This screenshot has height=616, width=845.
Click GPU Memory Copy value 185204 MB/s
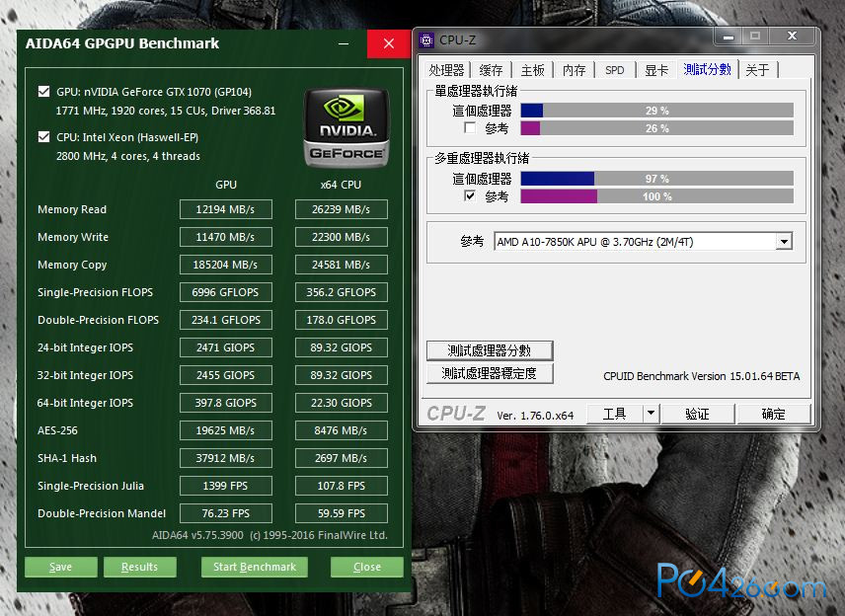point(226,265)
